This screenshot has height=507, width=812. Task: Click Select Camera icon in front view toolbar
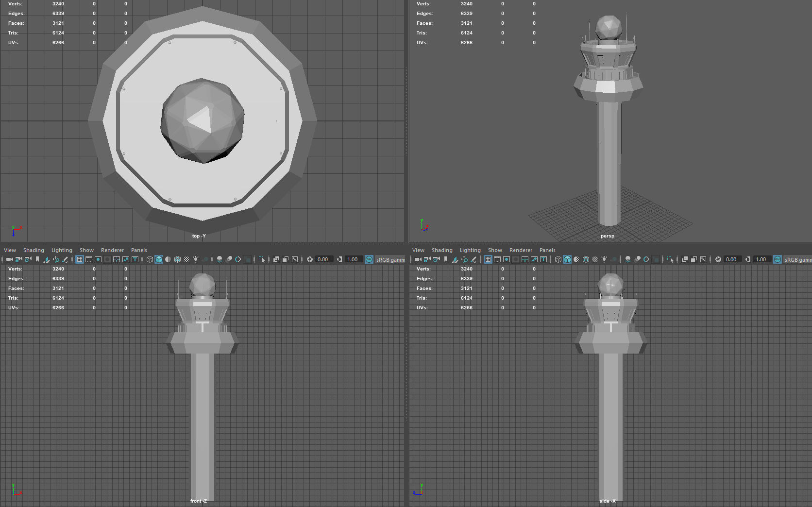point(9,259)
